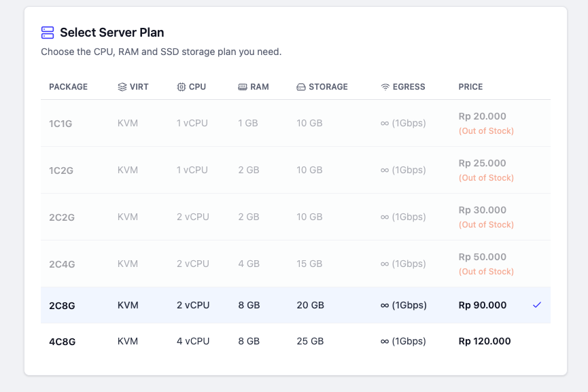This screenshot has height=392, width=588.
Task: Choose the Rp 120.000 price cell
Action: pyautogui.click(x=485, y=342)
